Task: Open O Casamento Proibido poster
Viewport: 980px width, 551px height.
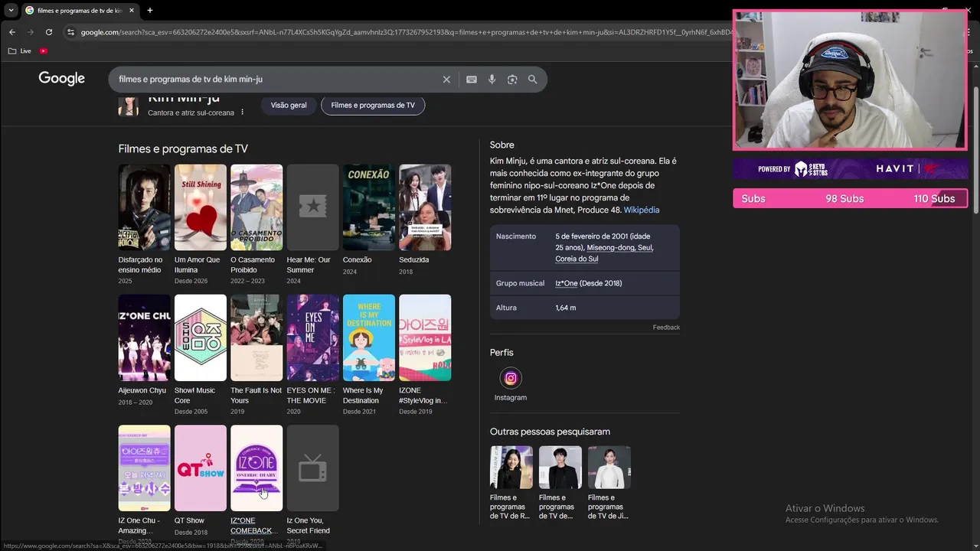Action: point(256,207)
